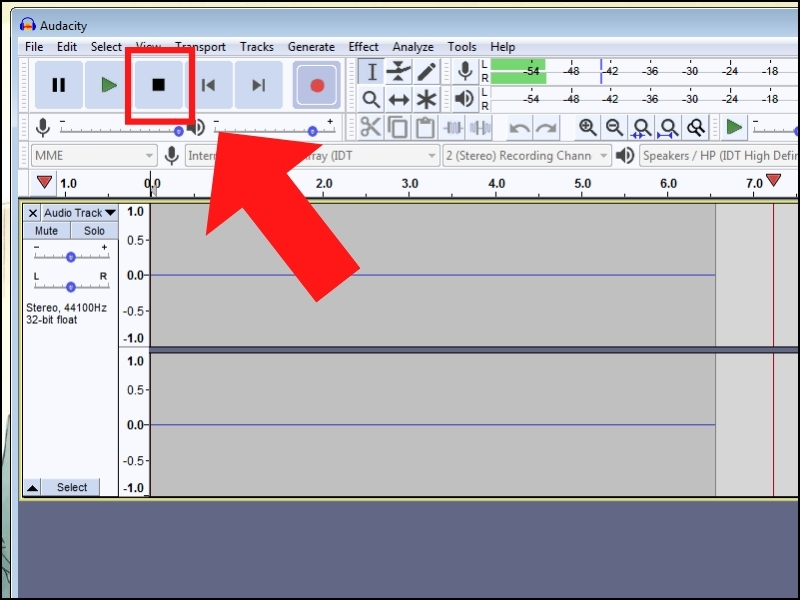800x600 pixels.
Task: Click the Pause button
Action: pos(59,85)
